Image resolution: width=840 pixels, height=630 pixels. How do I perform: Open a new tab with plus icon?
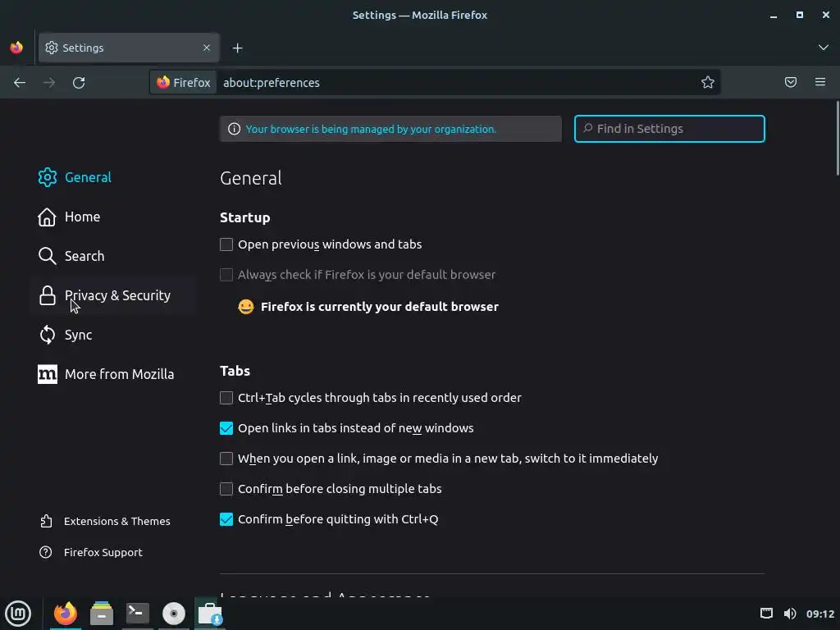coord(237,48)
